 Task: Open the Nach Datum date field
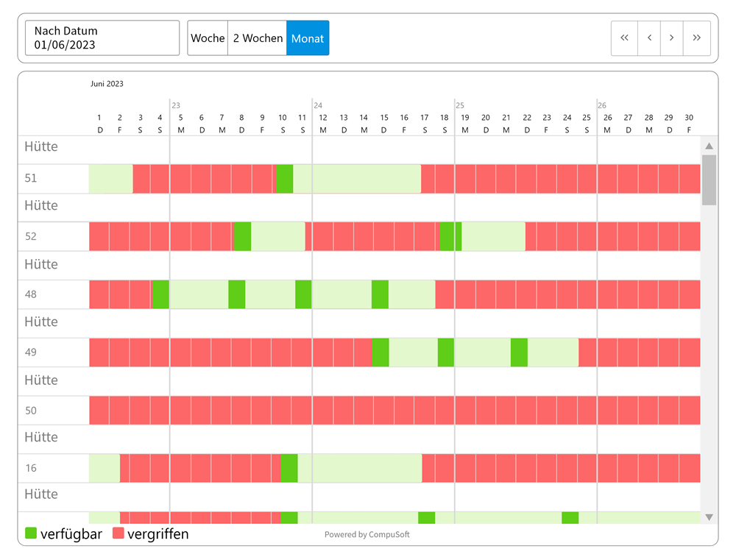(x=102, y=38)
